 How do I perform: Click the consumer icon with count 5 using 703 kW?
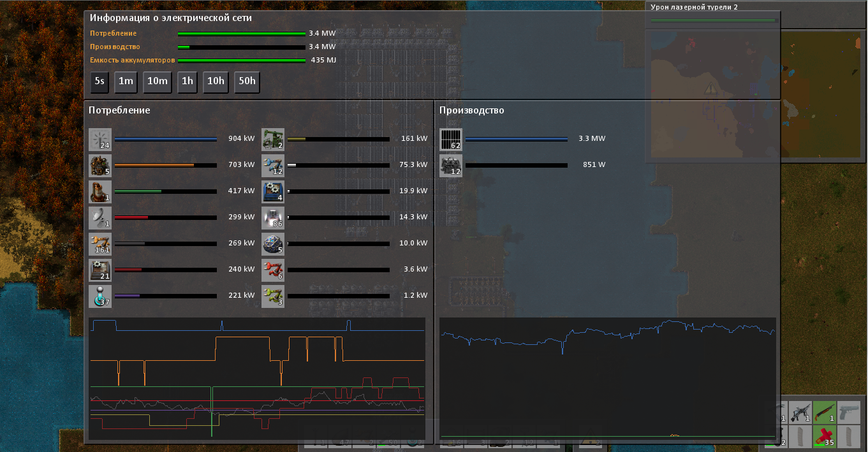tap(100, 165)
